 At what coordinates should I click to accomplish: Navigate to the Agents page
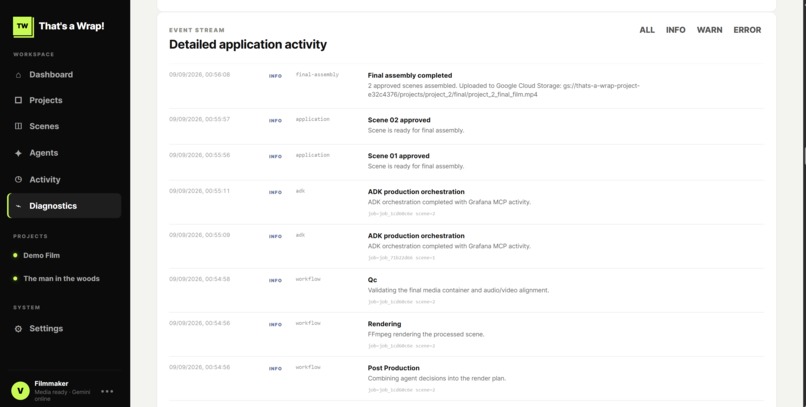[x=64, y=153]
